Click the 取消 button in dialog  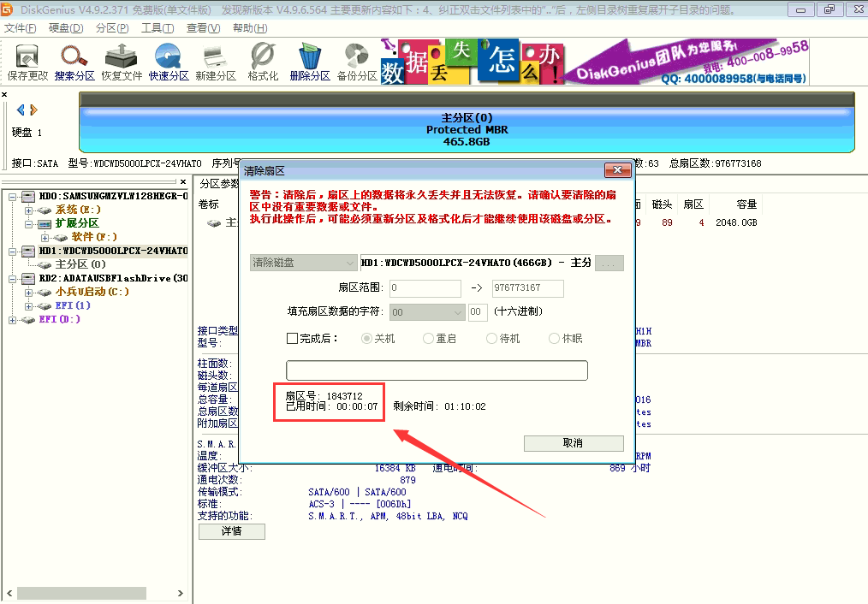pos(574,443)
